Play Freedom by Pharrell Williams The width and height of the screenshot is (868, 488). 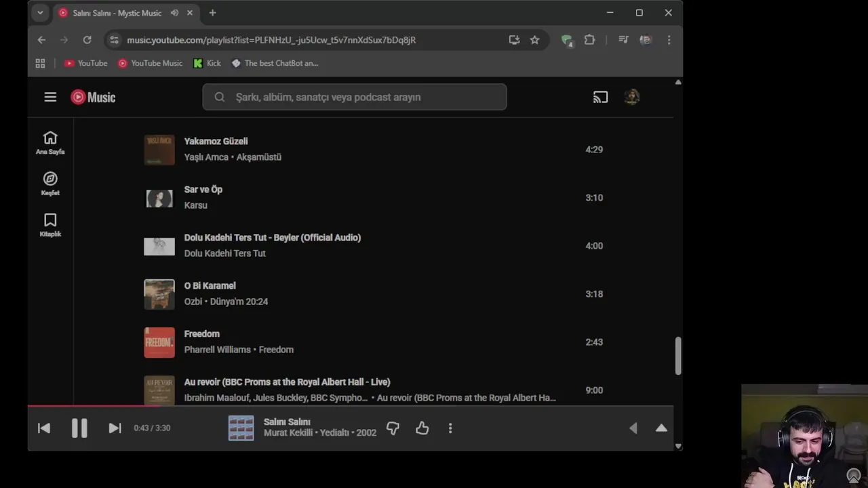[x=201, y=333]
